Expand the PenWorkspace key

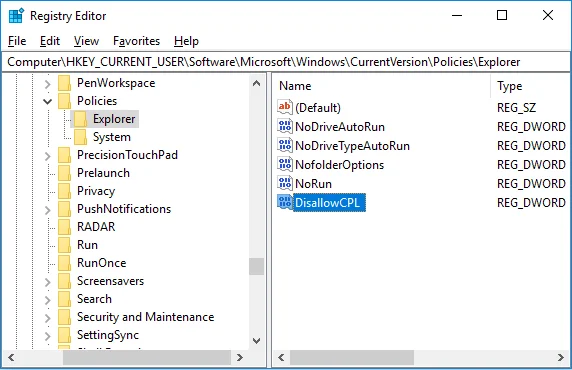(47, 84)
